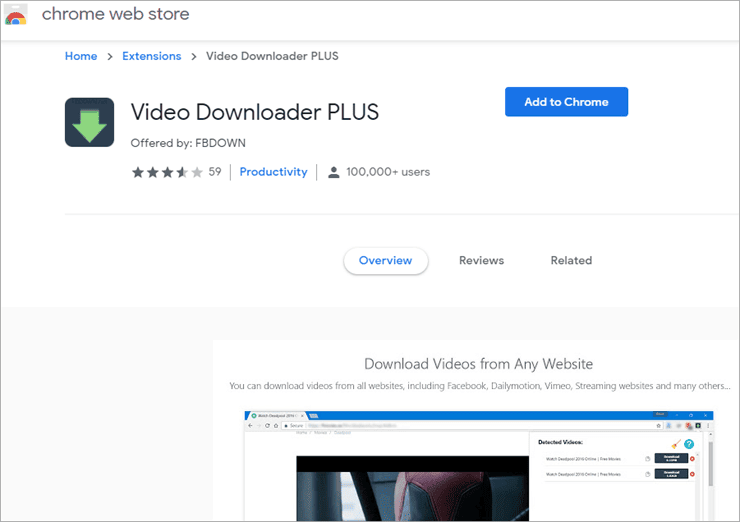Open the extension preview screenshot thumbnail
This screenshot has height=522, width=740.
point(479,466)
